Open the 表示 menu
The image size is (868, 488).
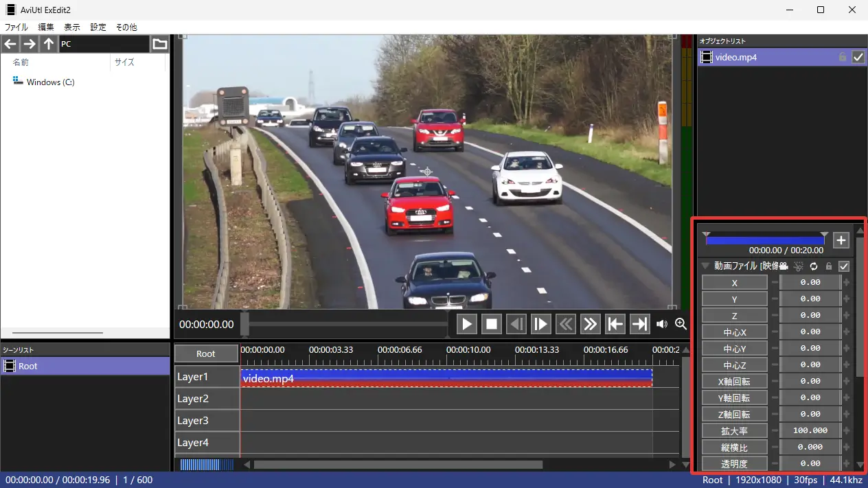(72, 27)
